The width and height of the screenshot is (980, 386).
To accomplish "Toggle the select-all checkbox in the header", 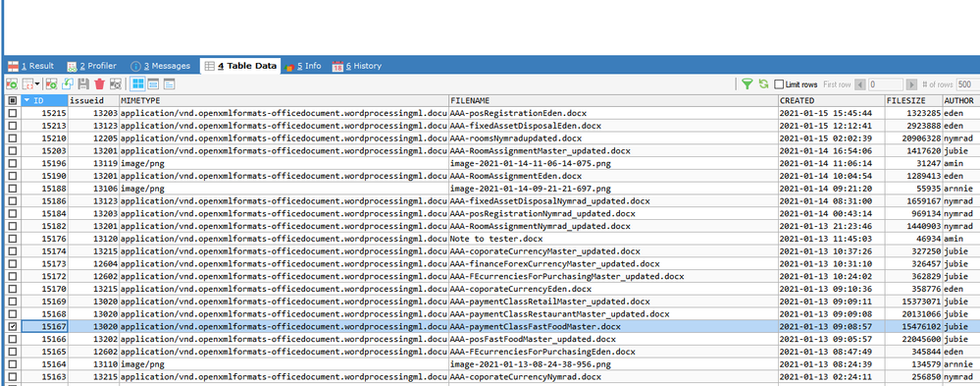I will click(12, 100).
